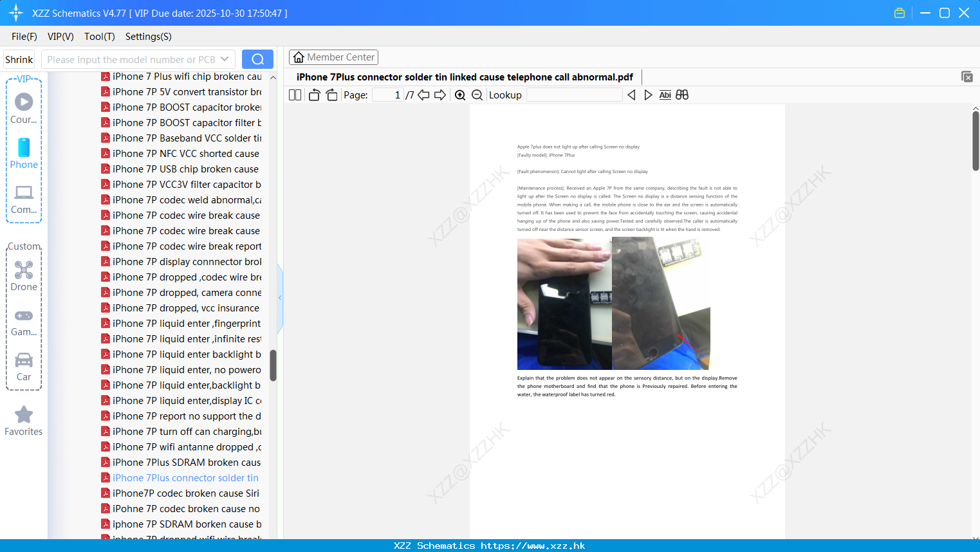Collapse the file list panel handle
This screenshot has width=980, height=552.
pos(280,298)
